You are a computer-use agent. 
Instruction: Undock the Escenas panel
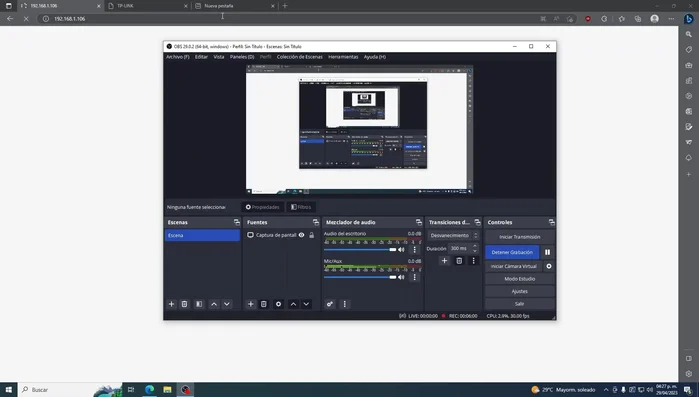(237, 222)
